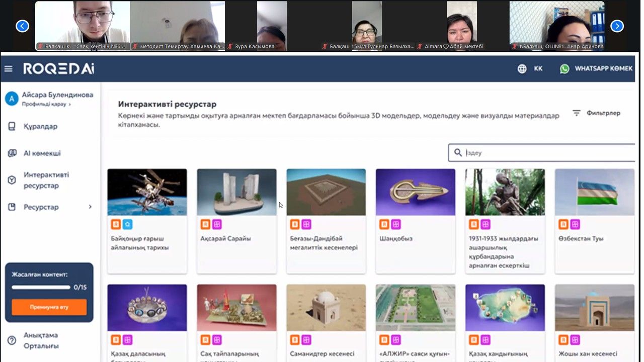
Task: Open the hamburger menu beside ROQED AI logo
Action: pos(9,69)
